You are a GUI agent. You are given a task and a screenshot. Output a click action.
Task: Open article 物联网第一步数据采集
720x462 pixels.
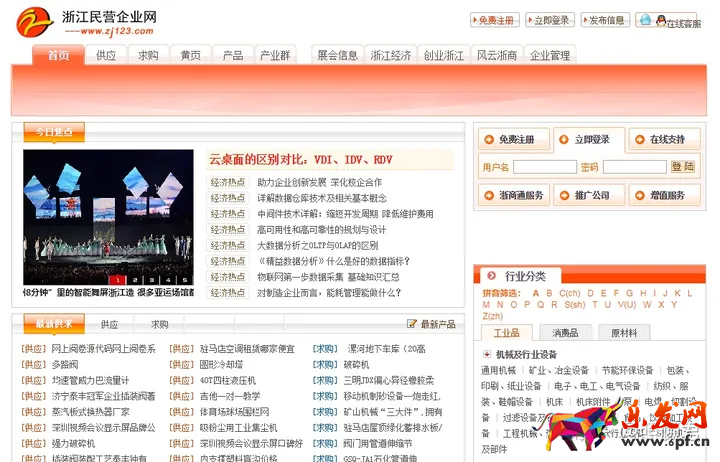point(328,277)
